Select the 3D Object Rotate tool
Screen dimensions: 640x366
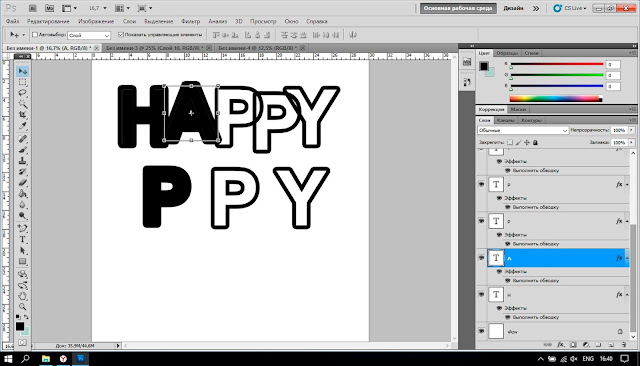coord(22,274)
